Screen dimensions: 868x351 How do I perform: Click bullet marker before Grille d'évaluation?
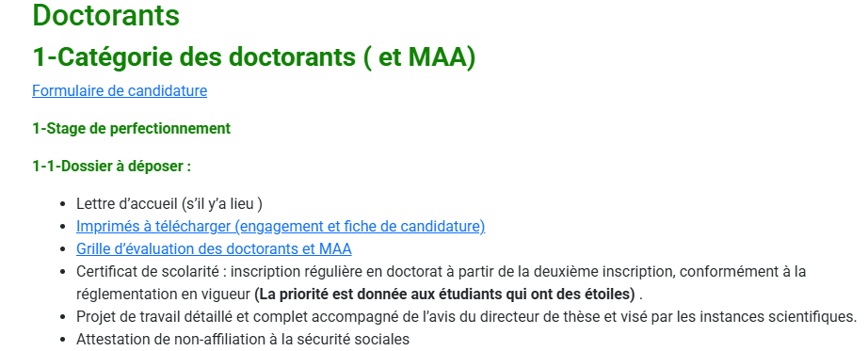(x=64, y=249)
